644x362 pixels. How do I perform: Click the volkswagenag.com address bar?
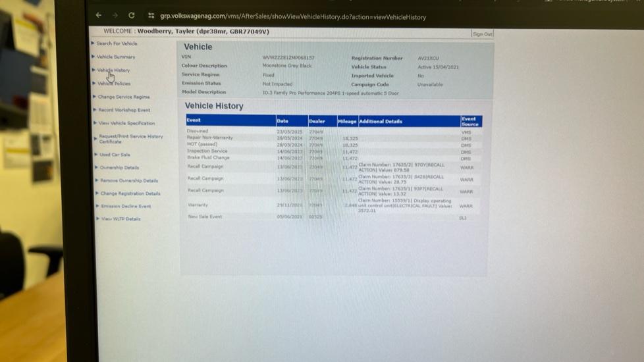click(293, 17)
